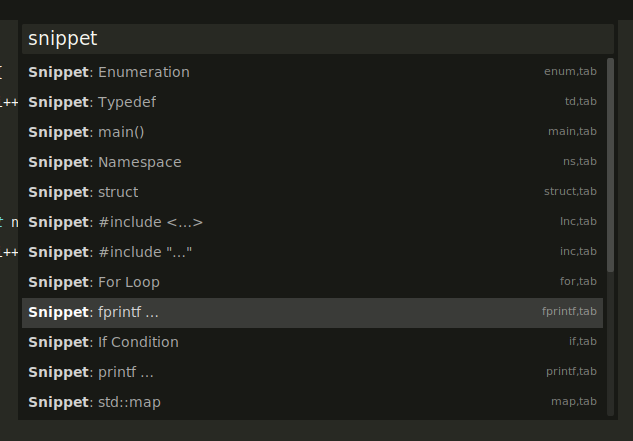Click the map,tab trigger label
This screenshot has width=633, height=441.
[x=574, y=402]
